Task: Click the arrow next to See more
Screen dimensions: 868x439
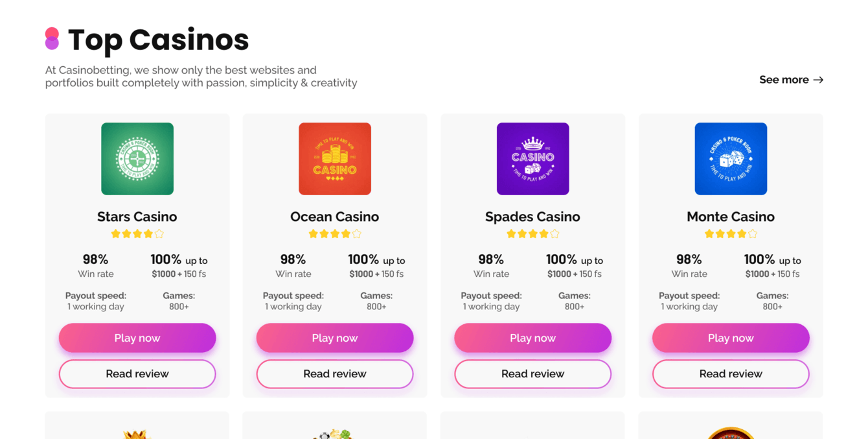Action: coord(819,80)
